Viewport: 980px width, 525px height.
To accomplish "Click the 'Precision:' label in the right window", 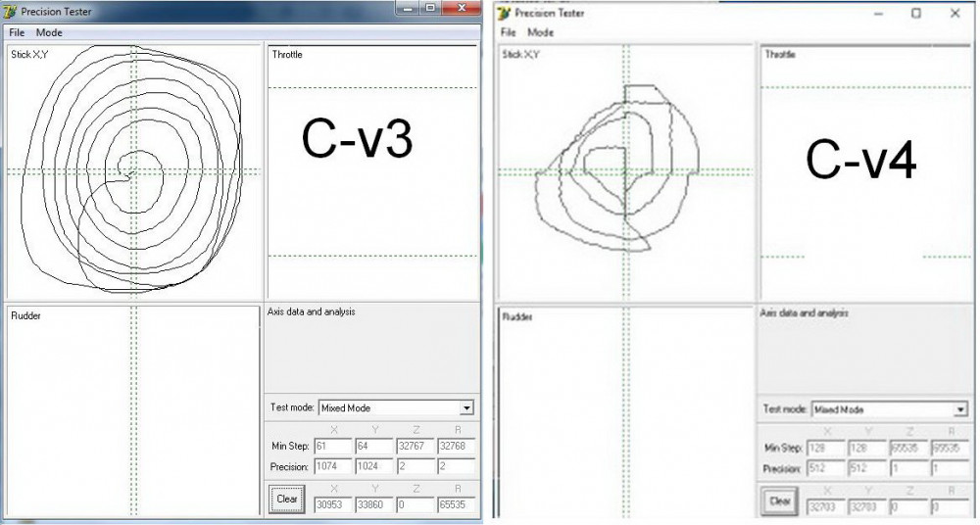I will (x=782, y=469).
